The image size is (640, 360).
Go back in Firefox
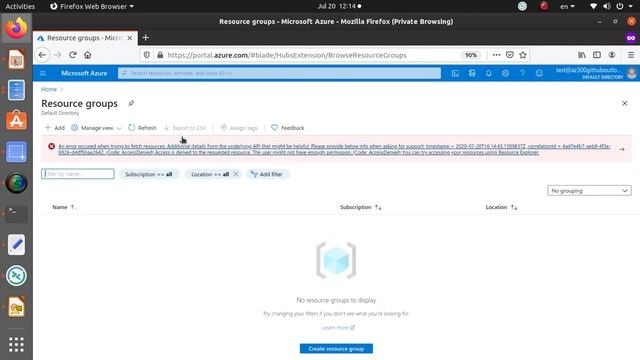click(x=42, y=55)
